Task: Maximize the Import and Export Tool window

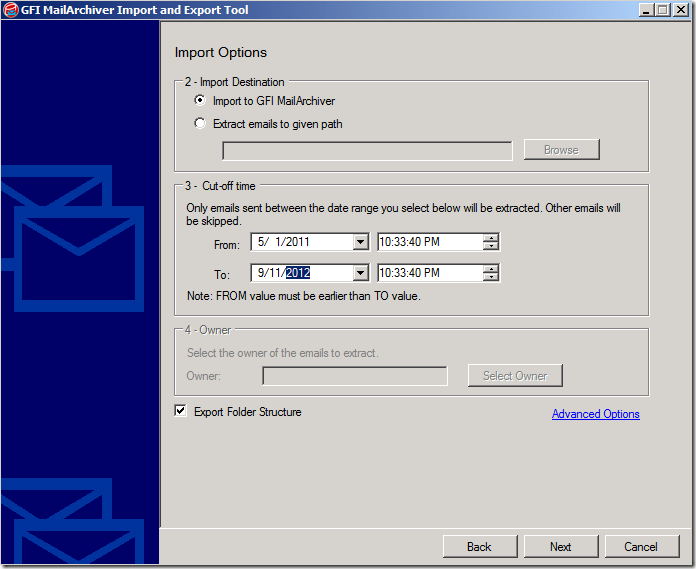Action: 663,10
